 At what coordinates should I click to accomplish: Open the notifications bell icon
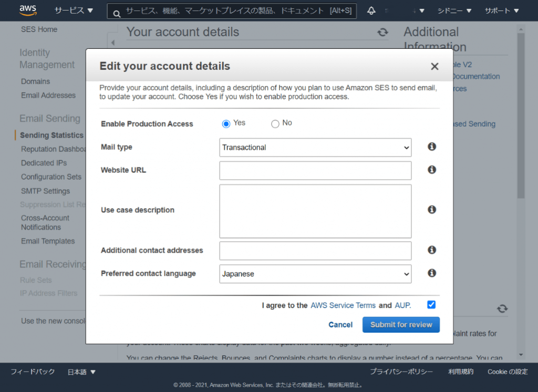pyautogui.click(x=371, y=11)
